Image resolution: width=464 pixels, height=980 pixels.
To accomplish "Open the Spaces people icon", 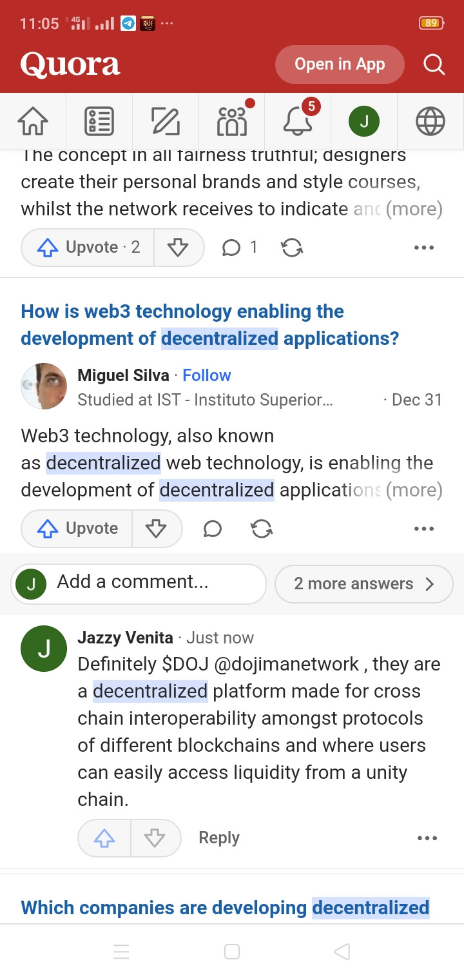I will pos(232,121).
